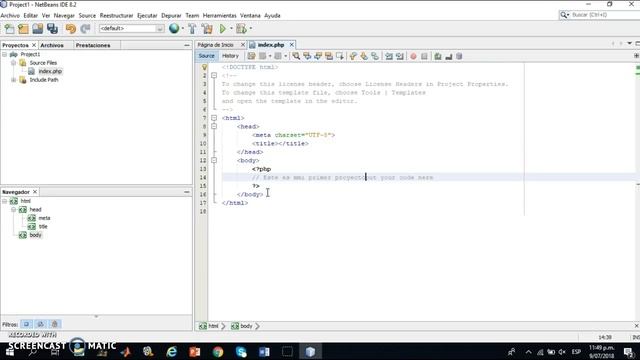The width and height of the screenshot is (640, 360).
Task: Collapse the body fold on line 12
Action: pyautogui.click(x=214, y=160)
